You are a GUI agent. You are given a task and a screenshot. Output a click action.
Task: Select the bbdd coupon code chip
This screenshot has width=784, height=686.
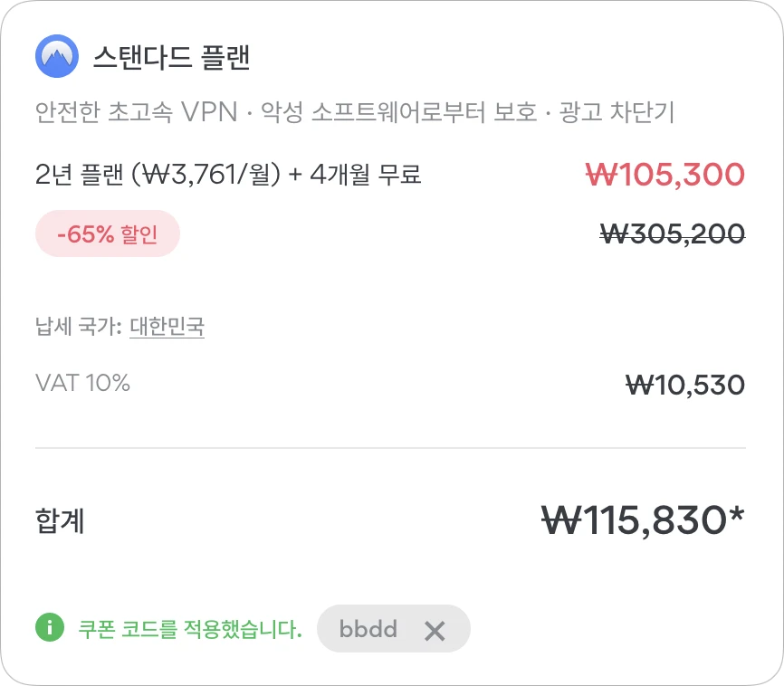point(394,628)
